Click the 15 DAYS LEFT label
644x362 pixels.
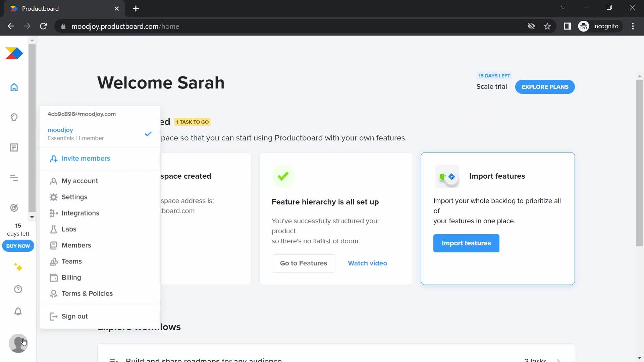pos(494,76)
